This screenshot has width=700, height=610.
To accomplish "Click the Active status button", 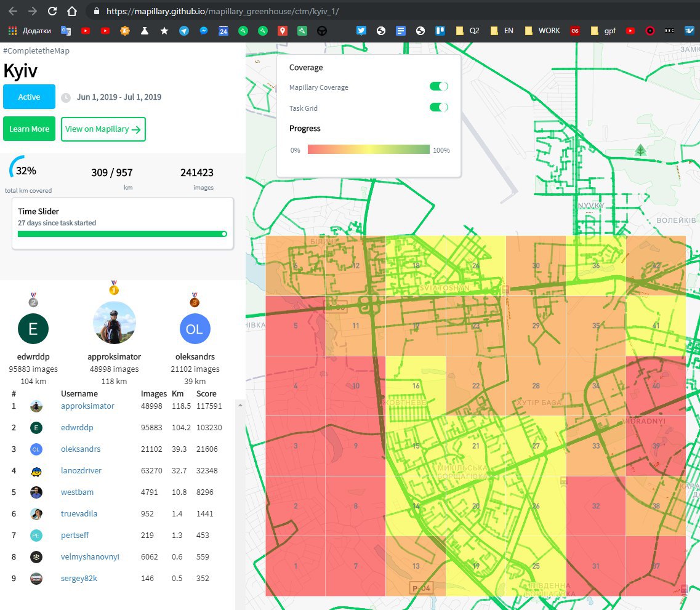I will click(x=29, y=97).
